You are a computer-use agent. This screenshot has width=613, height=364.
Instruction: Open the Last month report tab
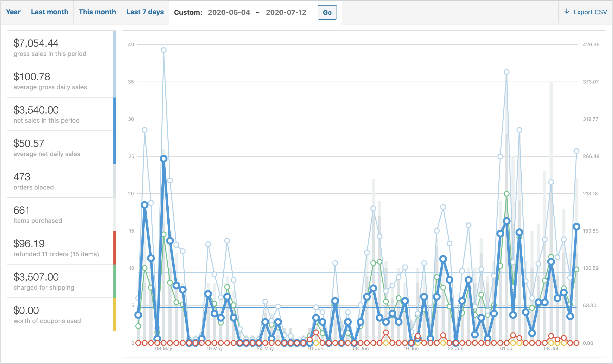[x=50, y=12]
